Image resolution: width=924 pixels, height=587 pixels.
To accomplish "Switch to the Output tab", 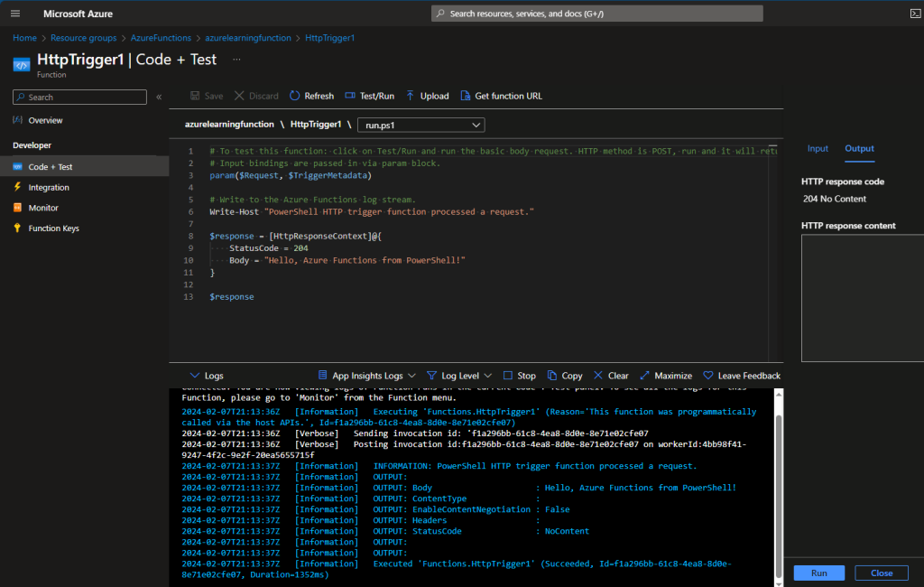I will tap(859, 149).
